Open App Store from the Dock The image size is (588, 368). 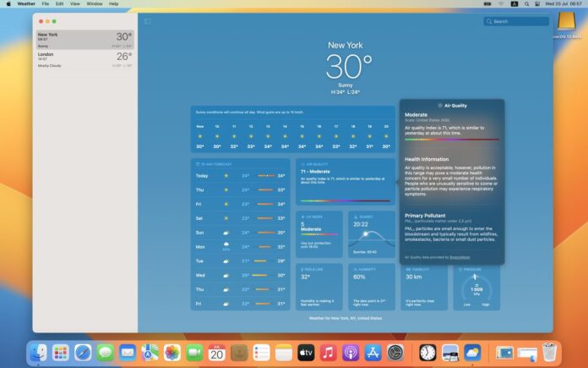tap(373, 353)
